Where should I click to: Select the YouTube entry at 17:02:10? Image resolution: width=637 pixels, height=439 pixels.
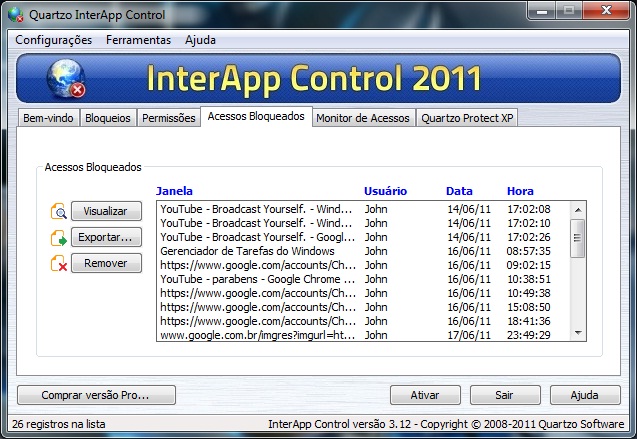[x=363, y=223]
